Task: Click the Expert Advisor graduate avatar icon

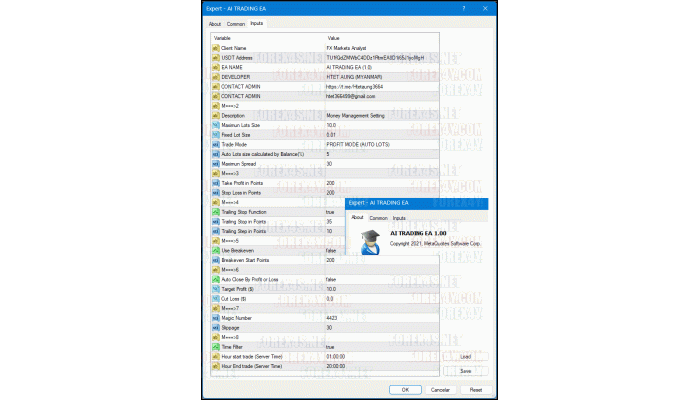Action: click(369, 238)
